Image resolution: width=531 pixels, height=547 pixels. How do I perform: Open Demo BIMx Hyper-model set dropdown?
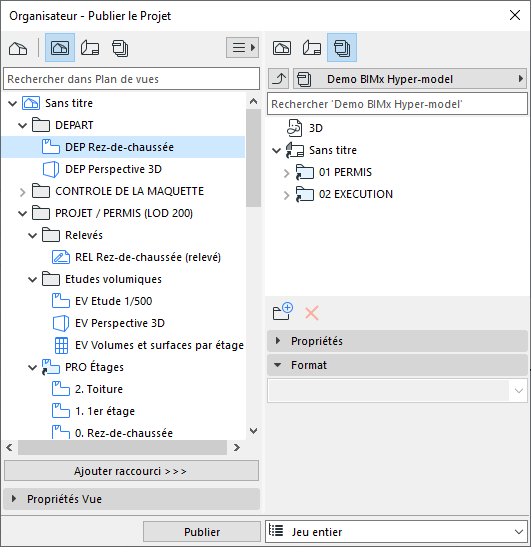point(410,79)
